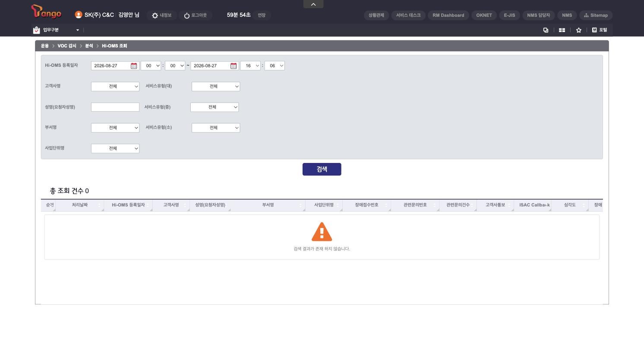Add page to favorites star icon
The height and width of the screenshot is (350, 644).
pyautogui.click(x=579, y=30)
